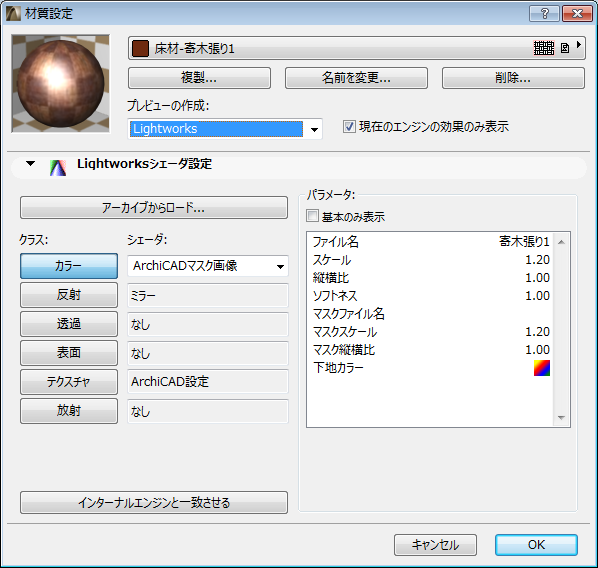598x568 pixels.
Task: Click the parameter list scroll up arrow
Action: (561, 242)
